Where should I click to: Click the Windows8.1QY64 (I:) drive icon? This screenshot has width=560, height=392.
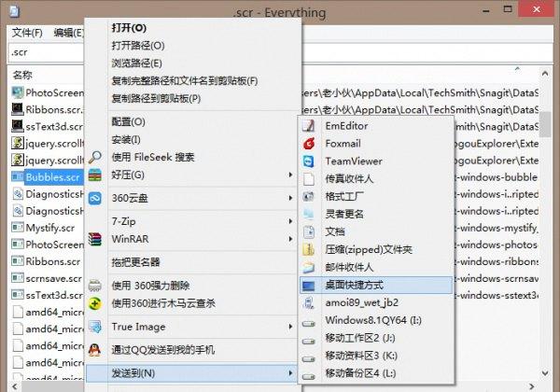[309, 324]
